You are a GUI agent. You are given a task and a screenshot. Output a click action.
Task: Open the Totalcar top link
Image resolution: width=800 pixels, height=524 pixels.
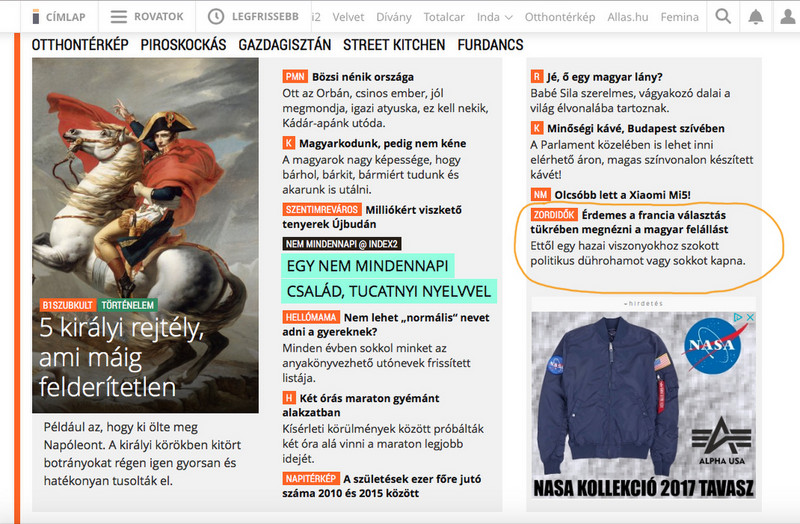(x=444, y=17)
